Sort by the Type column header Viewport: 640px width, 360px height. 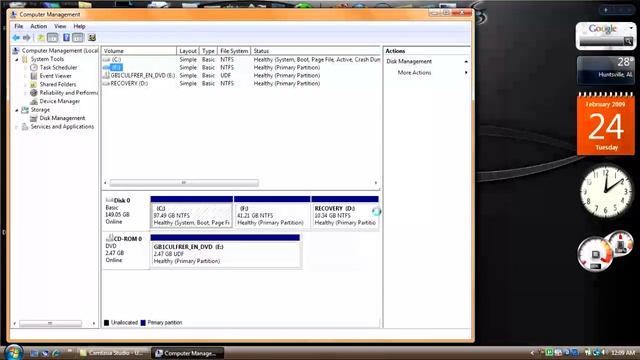[x=208, y=51]
